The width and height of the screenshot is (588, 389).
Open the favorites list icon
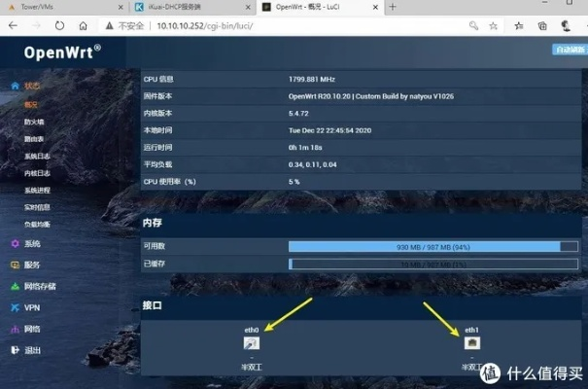point(519,25)
